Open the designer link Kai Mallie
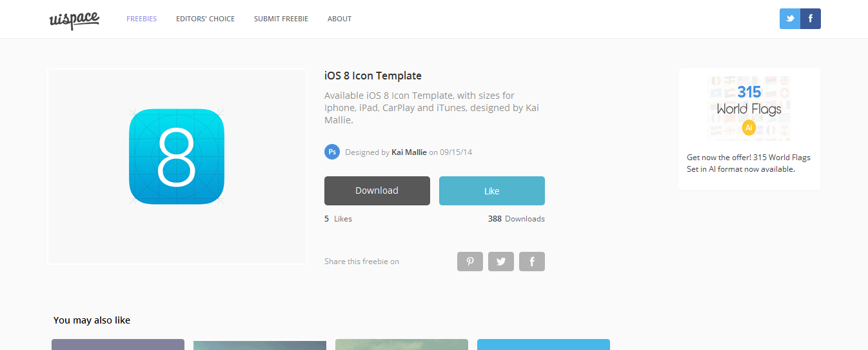 pos(409,152)
